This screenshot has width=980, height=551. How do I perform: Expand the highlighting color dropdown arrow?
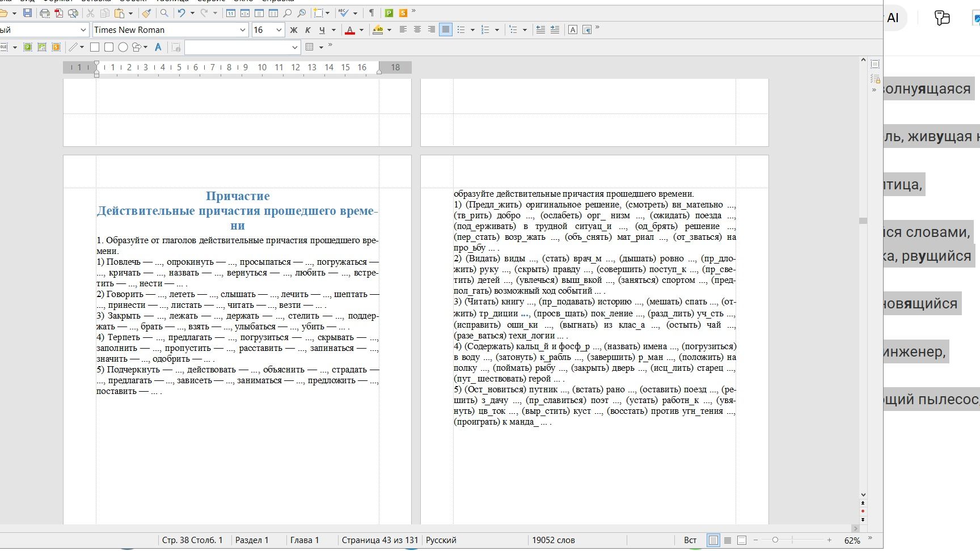[x=389, y=30]
